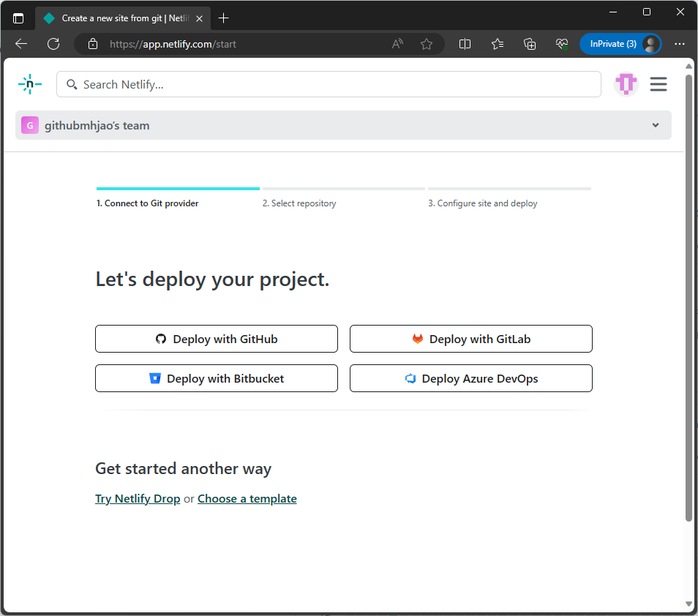Click the Netlify logo icon
This screenshot has width=698, height=616.
click(30, 84)
